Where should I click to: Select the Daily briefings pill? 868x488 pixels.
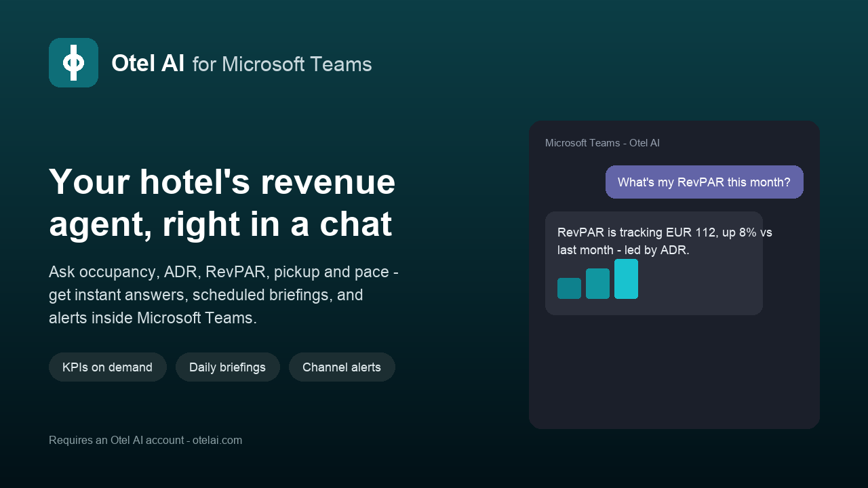click(228, 367)
